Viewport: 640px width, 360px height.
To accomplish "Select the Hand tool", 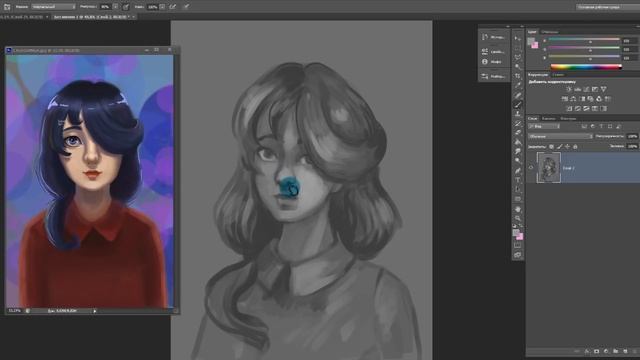I will coord(518,209).
